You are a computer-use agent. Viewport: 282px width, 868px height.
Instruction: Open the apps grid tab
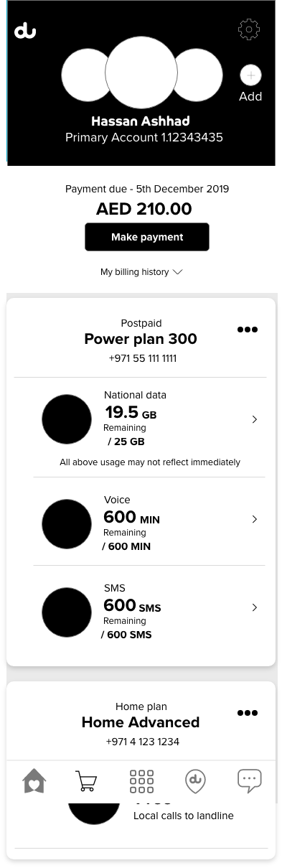(141, 781)
